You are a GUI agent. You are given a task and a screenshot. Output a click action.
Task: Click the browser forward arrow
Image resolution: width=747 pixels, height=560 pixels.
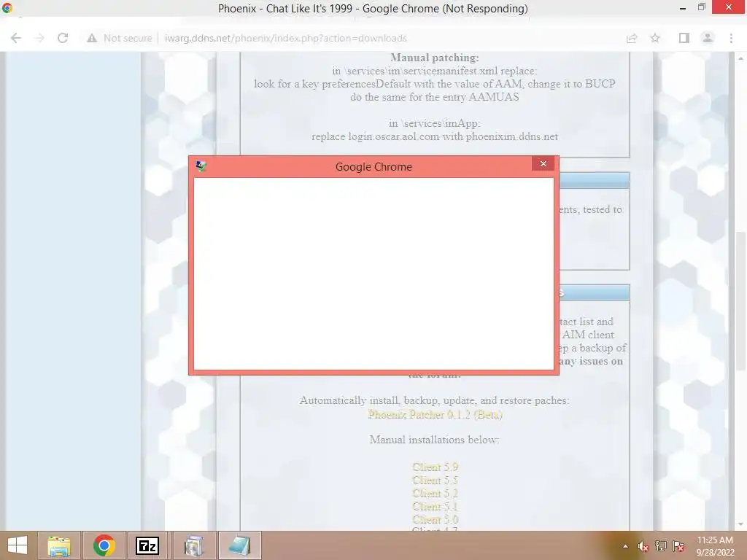[x=39, y=38]
